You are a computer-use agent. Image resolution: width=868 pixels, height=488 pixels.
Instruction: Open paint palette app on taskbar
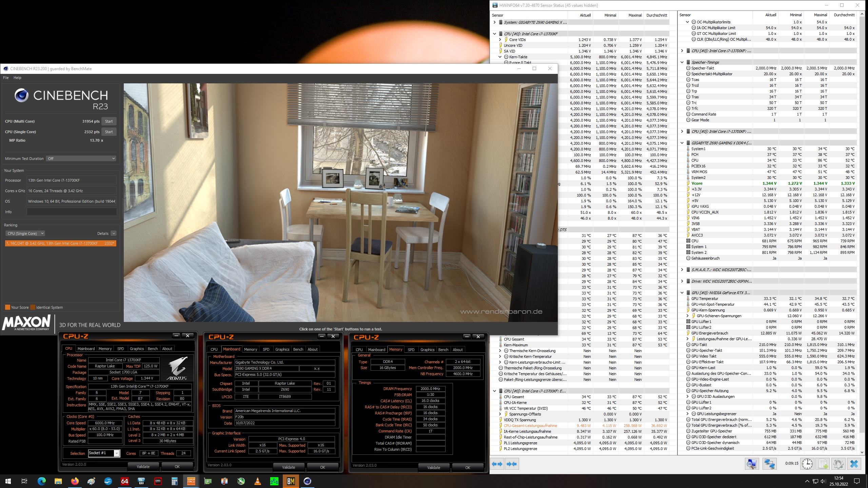pyautogui.click(x=91, y=481)
